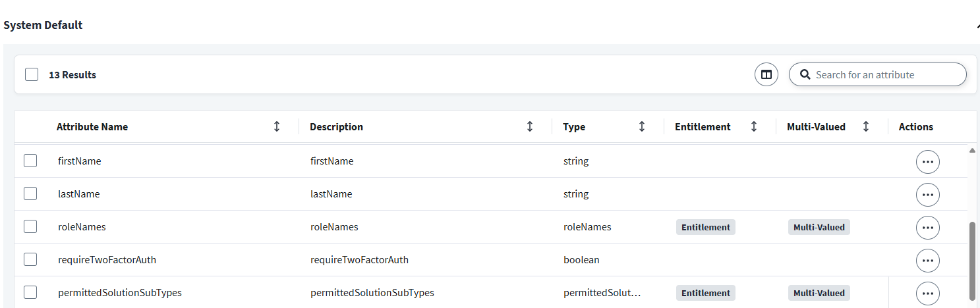Click the table's vertical scrollbar thumb

[x=972, y=260]
